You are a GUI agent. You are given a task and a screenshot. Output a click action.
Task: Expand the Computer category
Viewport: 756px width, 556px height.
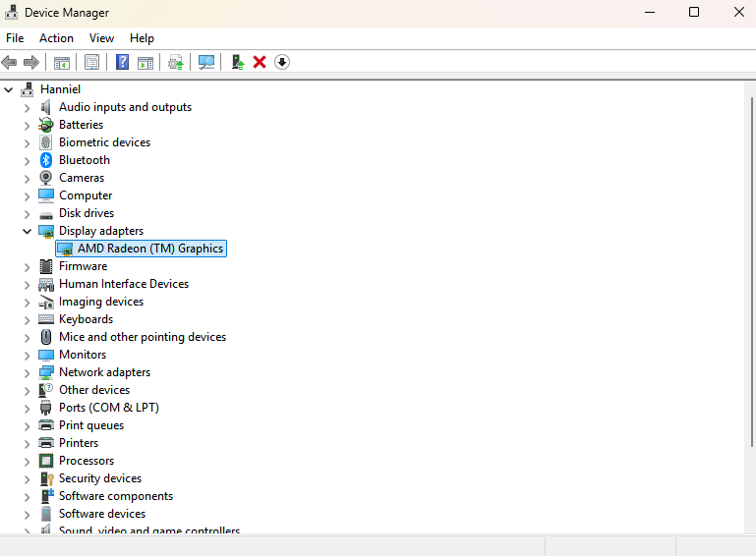(x=27, y=196)
